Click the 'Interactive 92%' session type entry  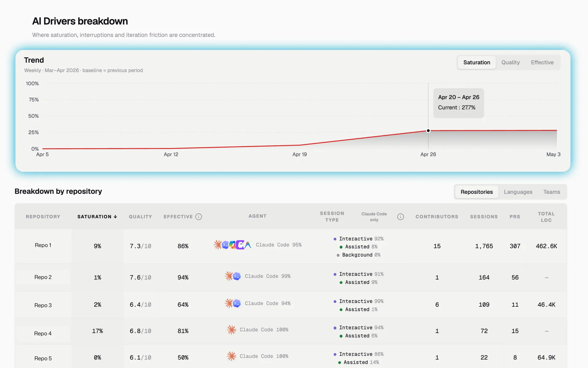point(358,239)
